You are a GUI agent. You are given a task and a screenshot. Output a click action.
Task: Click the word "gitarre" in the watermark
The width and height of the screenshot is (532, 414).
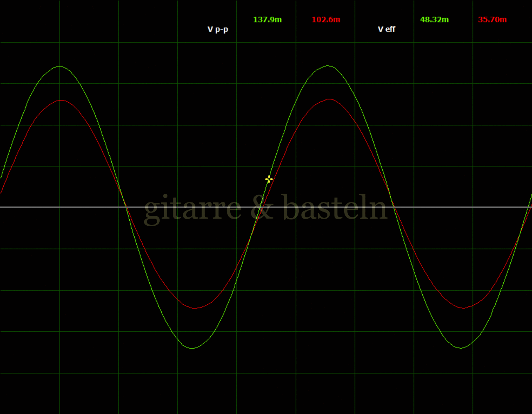192,209
